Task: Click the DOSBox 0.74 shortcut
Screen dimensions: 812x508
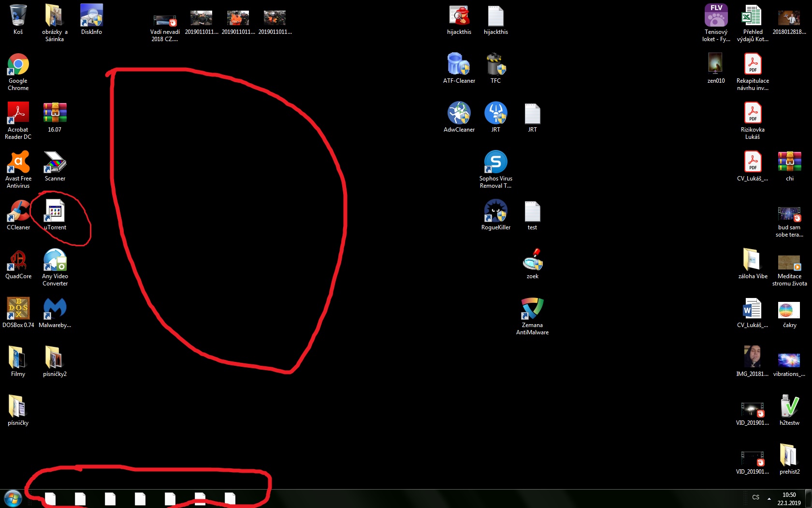Action: click(18, 310)
